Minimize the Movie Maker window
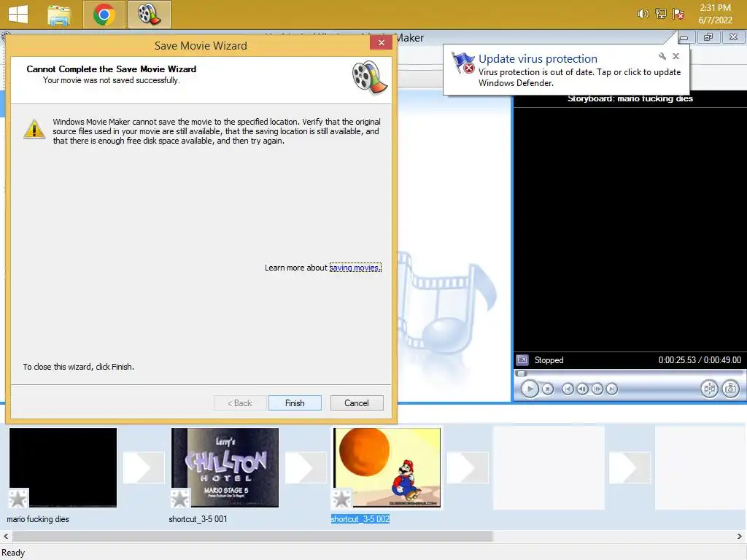Screen dimensions: 747x560 click(684, 37)
